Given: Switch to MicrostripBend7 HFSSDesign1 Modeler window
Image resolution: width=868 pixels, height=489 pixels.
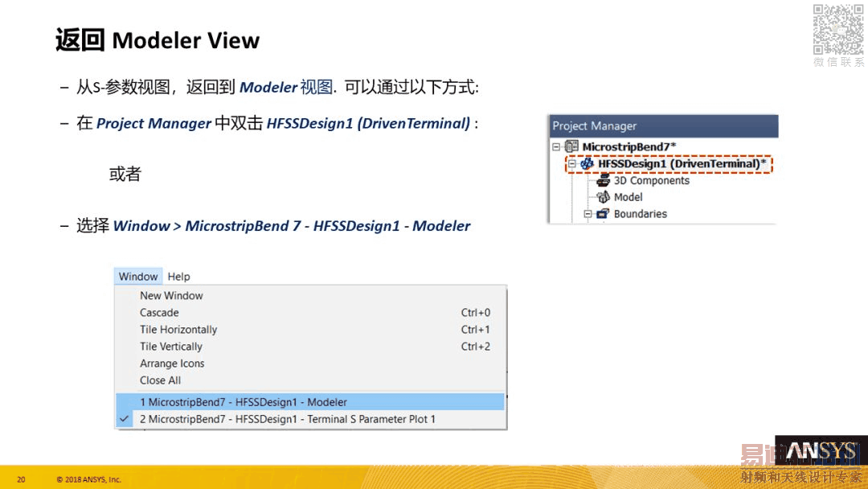Looking at the screenshot, I should pos(310,402).
